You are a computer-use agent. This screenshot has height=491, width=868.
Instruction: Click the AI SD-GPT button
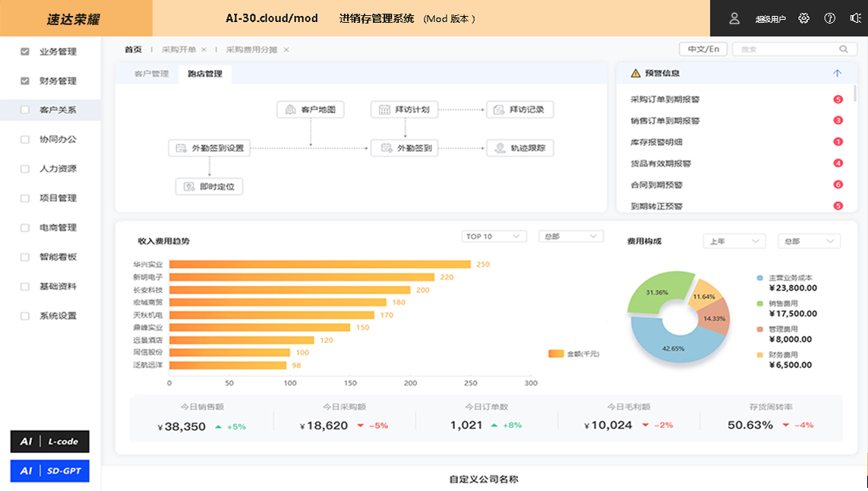pos(49,471)
